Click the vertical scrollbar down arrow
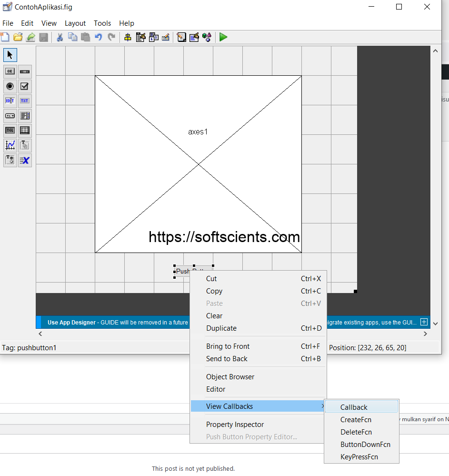The image size is (449, 476). (x=435, y=323)
